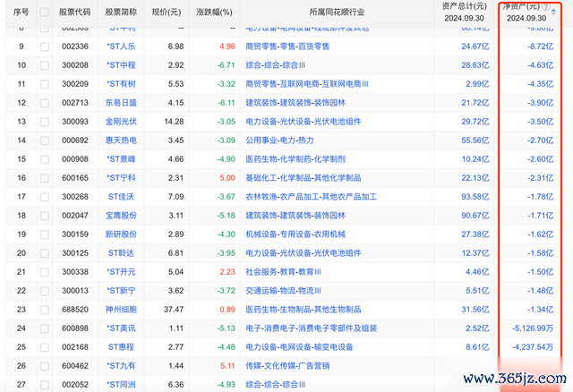Click the 所属同花顺行业 column header
The width and height of the screenshot is (573, 392).
323,13
